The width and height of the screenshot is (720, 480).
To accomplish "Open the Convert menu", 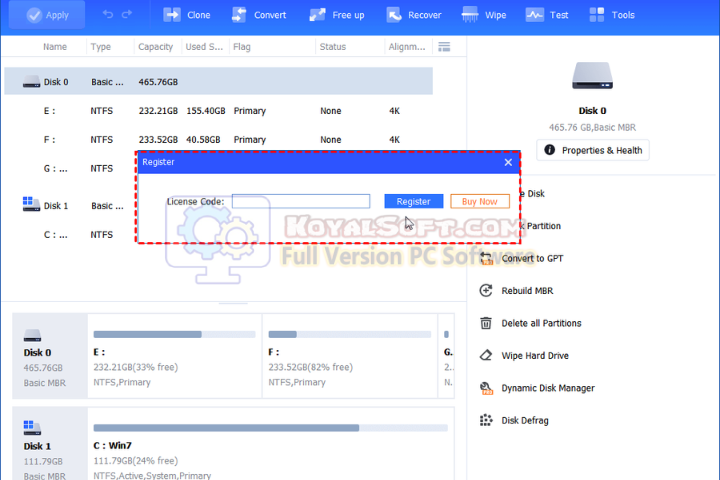I will [259, 15].
